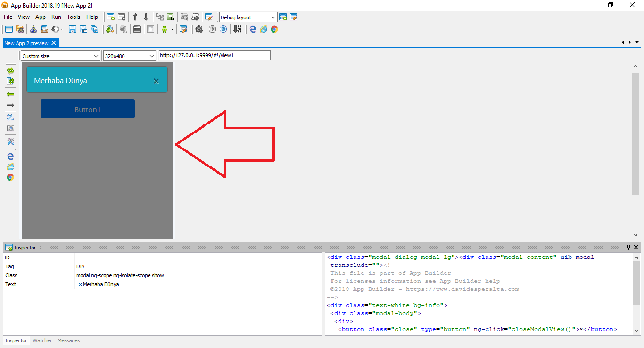Navigate back in the preview
This screenshot has height=348, width=644.
[x=10, y=94]
